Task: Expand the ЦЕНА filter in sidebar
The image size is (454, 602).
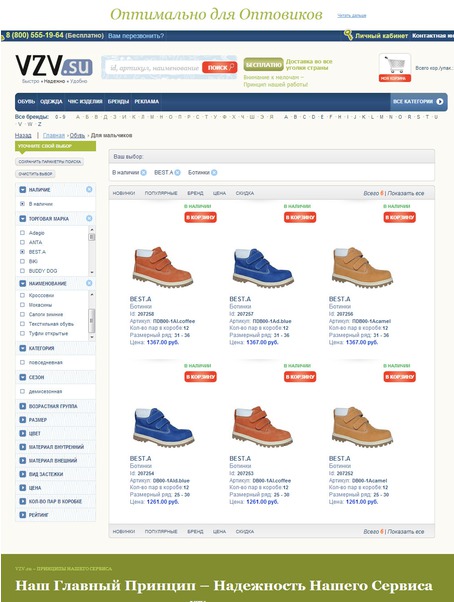Action: click(23, 488)
